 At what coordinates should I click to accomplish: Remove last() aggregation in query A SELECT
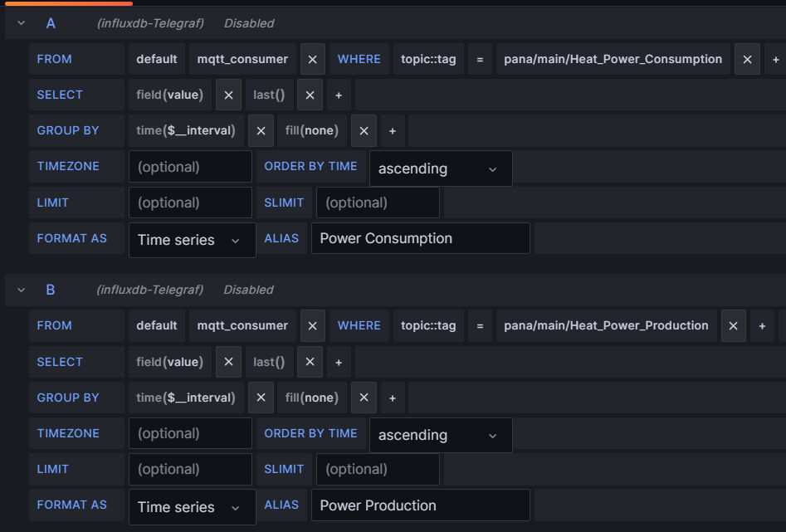310,95
